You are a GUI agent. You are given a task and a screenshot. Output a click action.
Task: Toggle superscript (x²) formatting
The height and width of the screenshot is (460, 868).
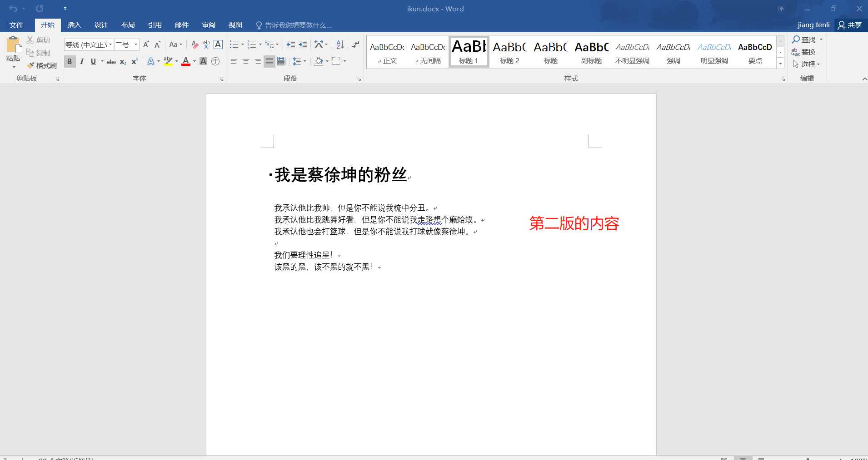pyautogui.click(x=135, y=61)
